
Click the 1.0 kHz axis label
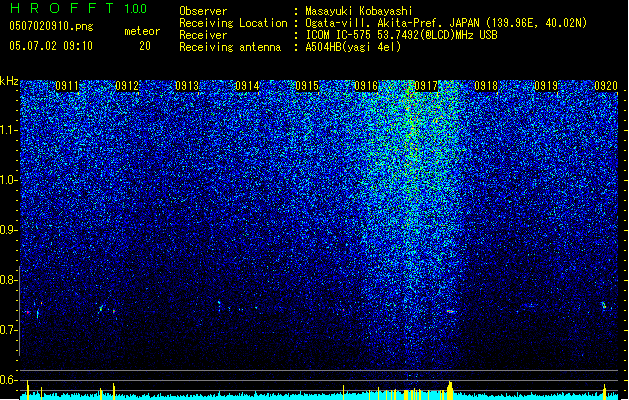click(9, 180)
